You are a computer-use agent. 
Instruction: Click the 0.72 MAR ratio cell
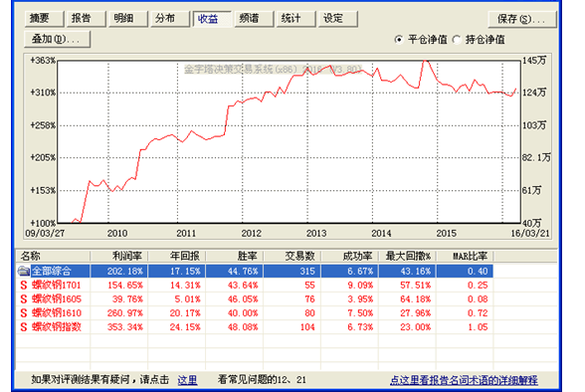[x=478, y=313]
